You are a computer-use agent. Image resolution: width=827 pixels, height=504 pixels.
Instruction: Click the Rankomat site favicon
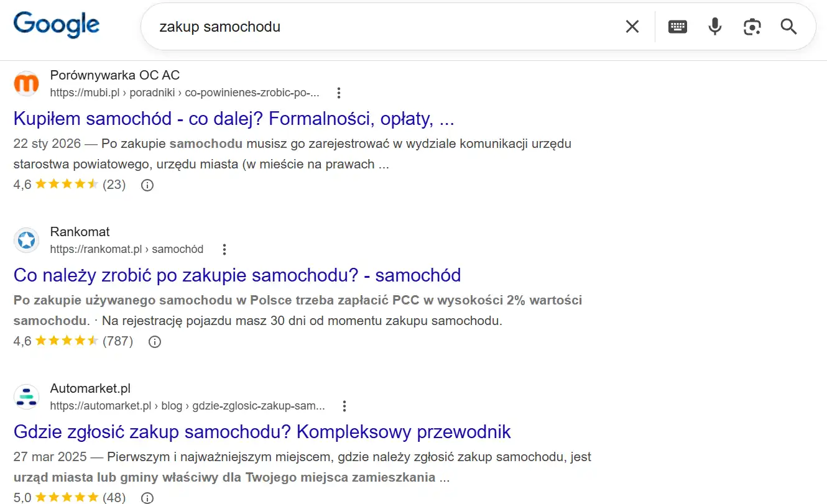(x=25, y=240)
